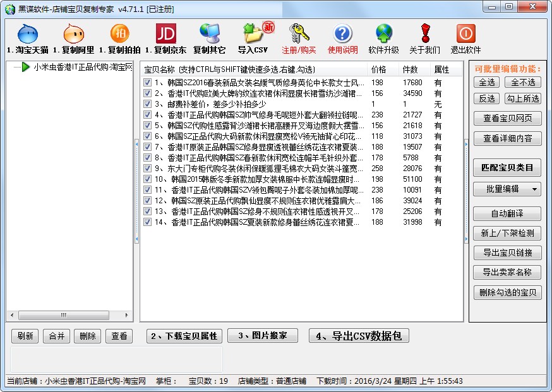
Task: Click the 软件升级 upgrade globe icon
Action: (383, 34)
